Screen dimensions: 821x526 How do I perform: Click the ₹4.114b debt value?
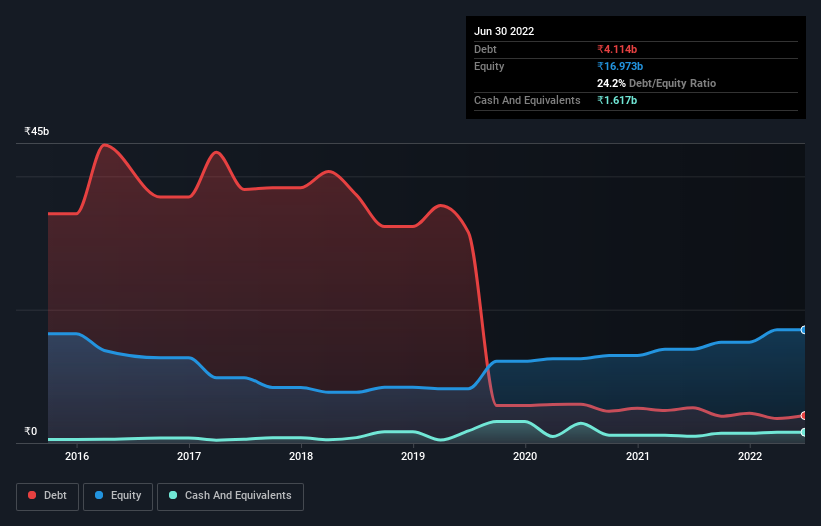point(617,49)
